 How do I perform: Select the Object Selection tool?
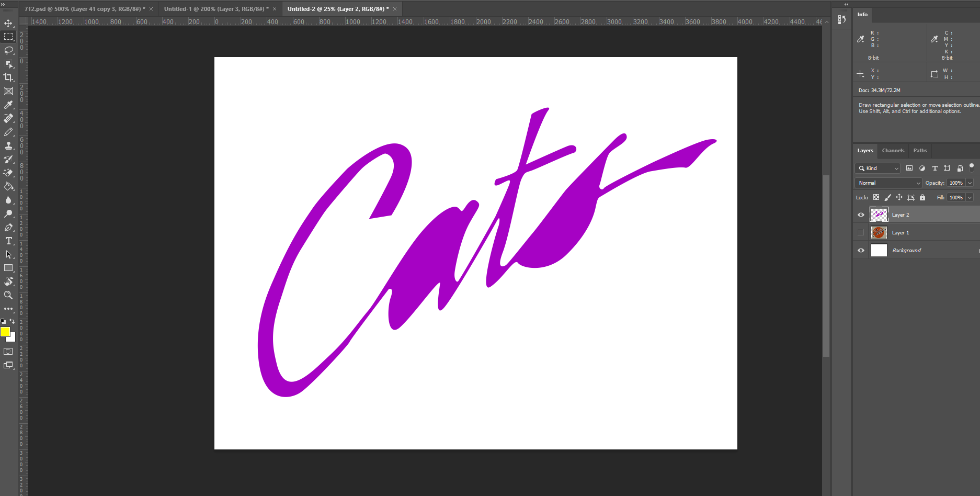coord(8,64)
